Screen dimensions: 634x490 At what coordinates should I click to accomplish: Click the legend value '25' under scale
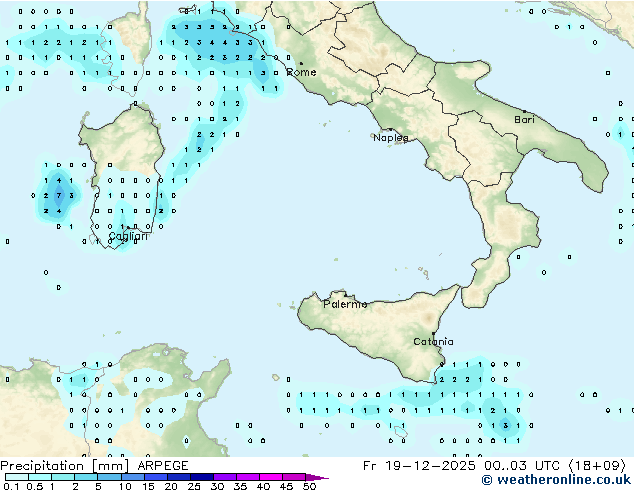(x=194, y=486)
